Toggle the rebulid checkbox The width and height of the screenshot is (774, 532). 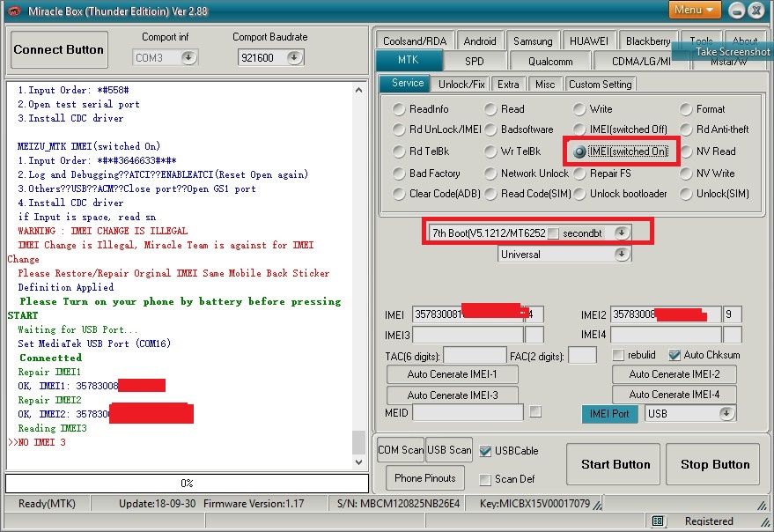(x=618, y=355)
